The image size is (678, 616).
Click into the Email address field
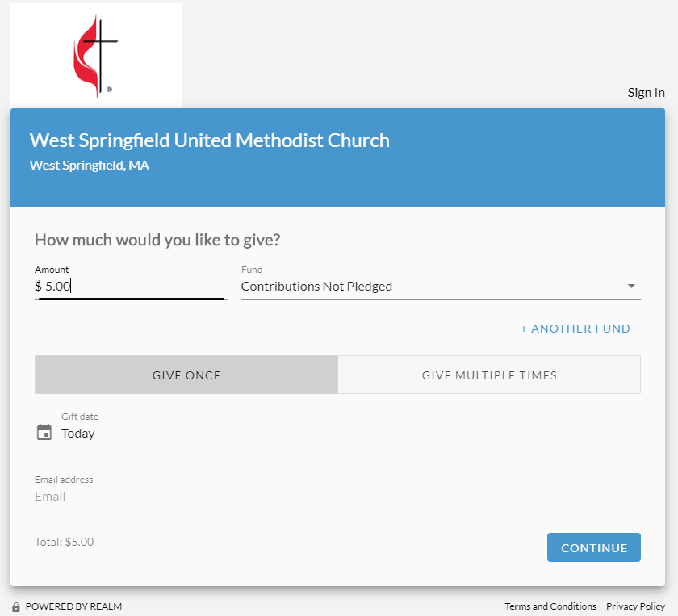[x=337, y=497]
